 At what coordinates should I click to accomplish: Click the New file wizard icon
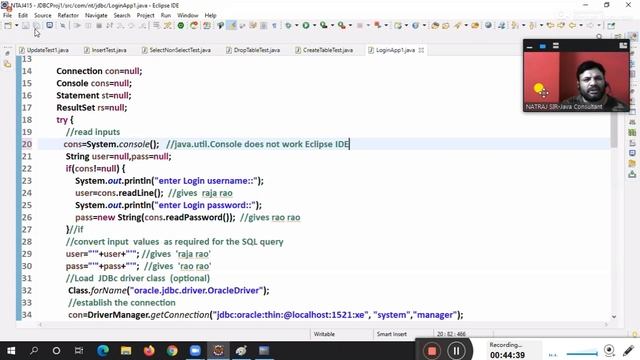pos(8,25)
